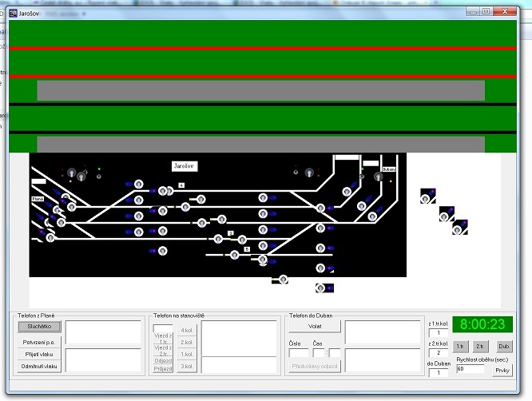Click signal knob just right of label 3

pos(242,240)
